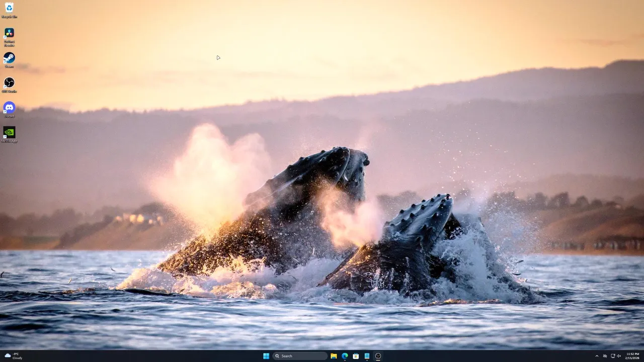Open the clock showing 11:52 PM
Viewport: 644px width, 362px height.
click(x=632, y=356)
